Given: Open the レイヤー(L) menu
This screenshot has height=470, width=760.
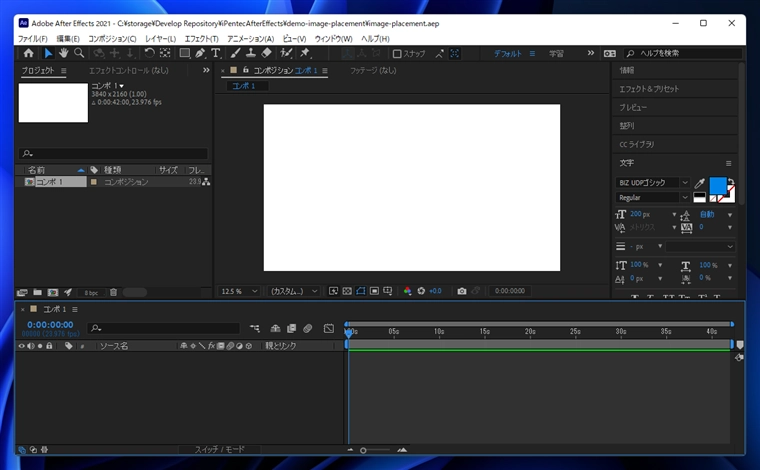Looking at the screenshot, I should [x=160, y=39].
